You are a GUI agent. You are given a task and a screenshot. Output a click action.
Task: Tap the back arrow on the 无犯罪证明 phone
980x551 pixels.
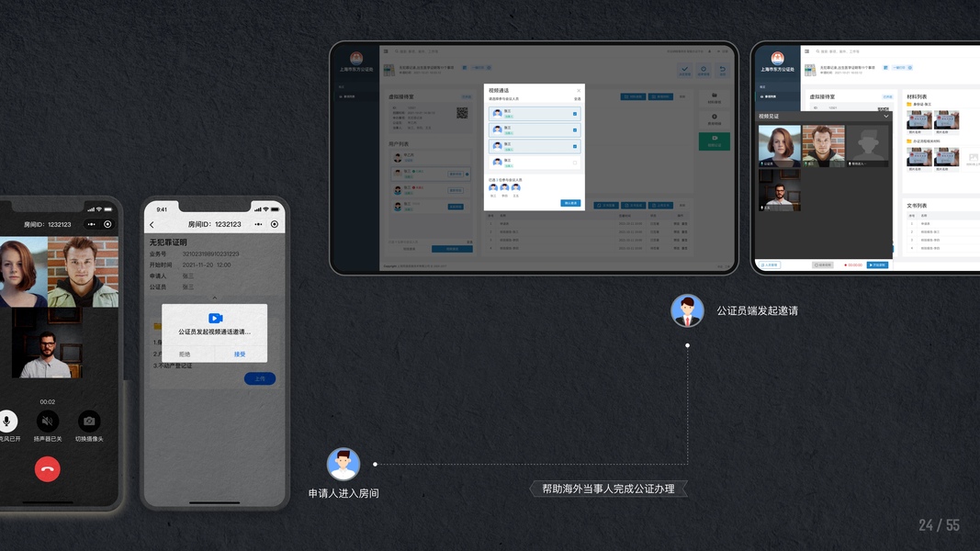(x=152, y=224)
